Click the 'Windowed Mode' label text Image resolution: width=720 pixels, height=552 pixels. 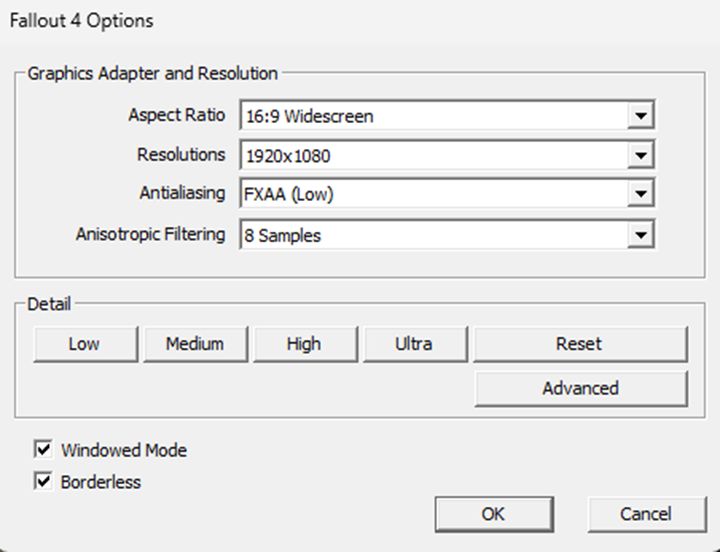(124, 450)
